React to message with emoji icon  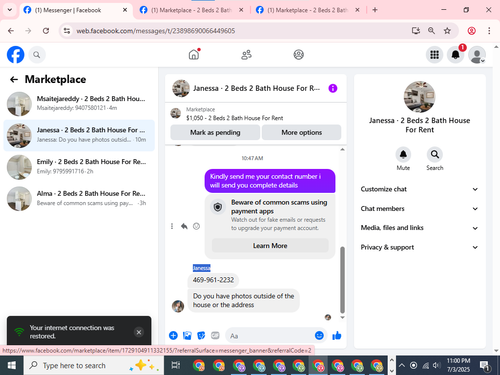(x=197, y=226)
